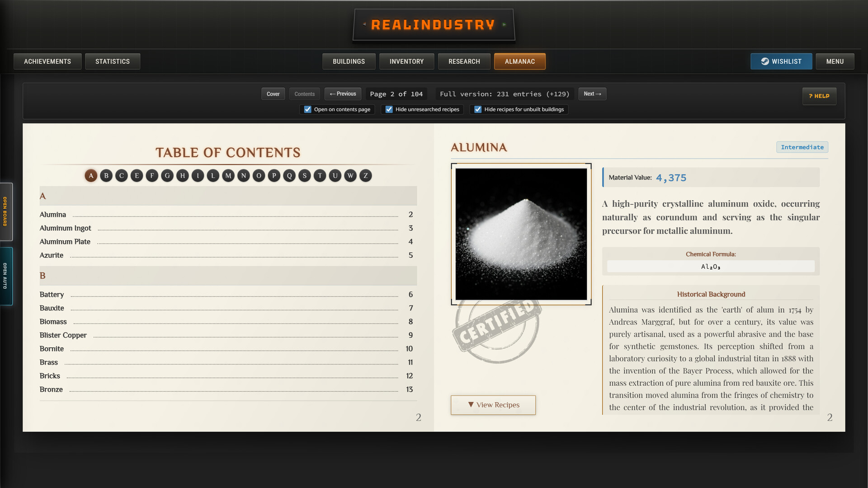This screenshot has width=868, height=488.
Task: Open the Menu button
Action: 835,61
